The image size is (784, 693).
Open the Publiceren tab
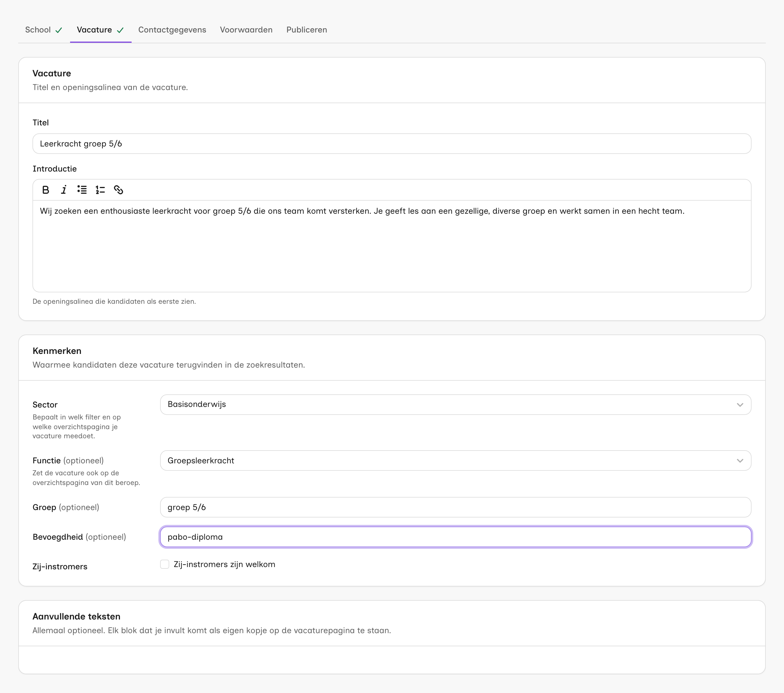(307, 30)
